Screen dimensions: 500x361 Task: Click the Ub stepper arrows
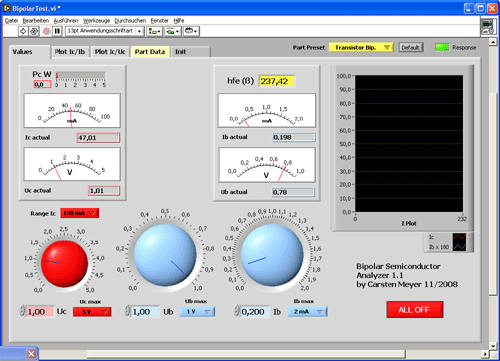pos(127,311)
